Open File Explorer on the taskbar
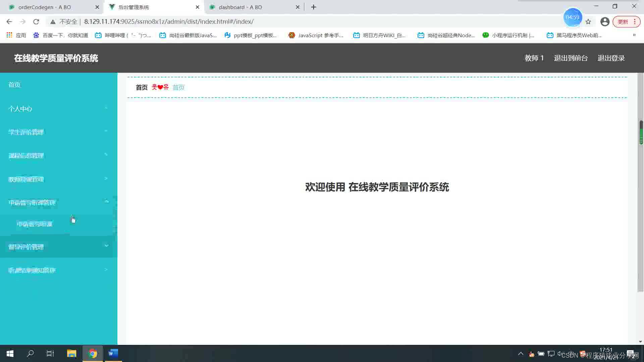Viewport: 644px width, 362px height. (x=71, y=353)
